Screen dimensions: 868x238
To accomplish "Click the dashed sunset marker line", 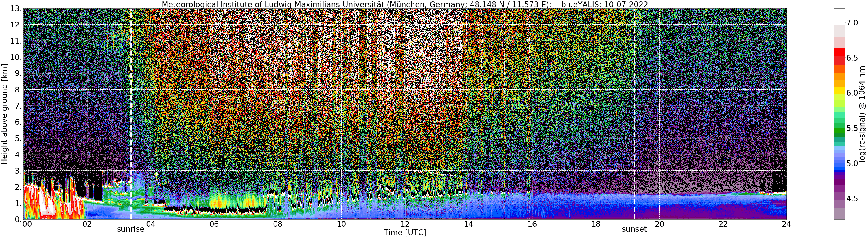I will [635, 114].
